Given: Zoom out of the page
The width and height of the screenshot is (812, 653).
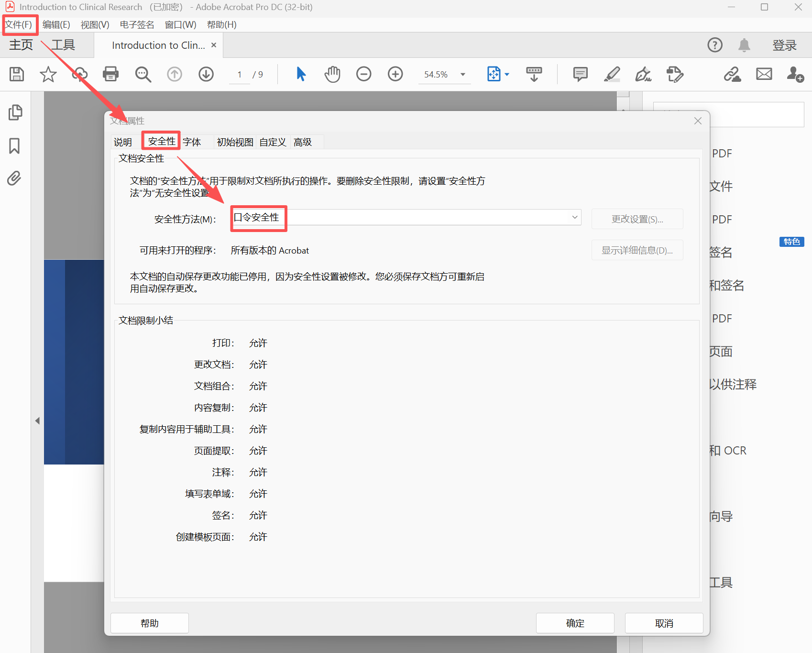Looking at the screenshot, I should [363, 74].
